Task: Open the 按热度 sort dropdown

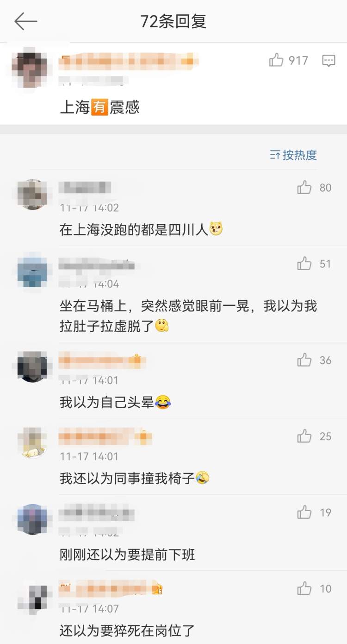Action: 294,155
